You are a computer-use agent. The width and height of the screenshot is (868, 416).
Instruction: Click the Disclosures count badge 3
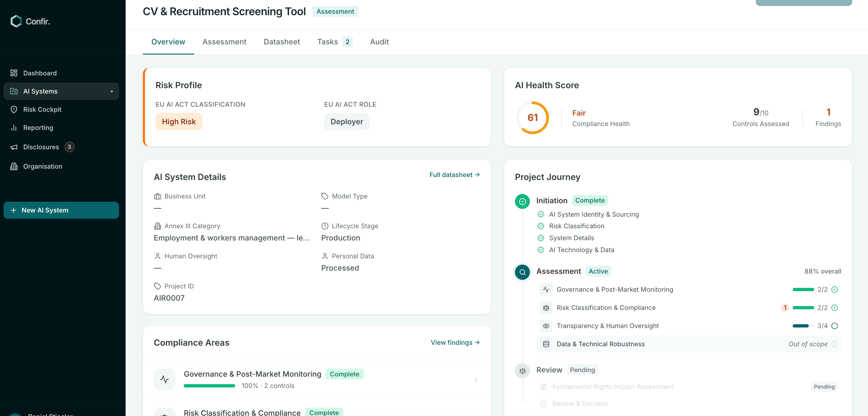[x=69, y=147]
